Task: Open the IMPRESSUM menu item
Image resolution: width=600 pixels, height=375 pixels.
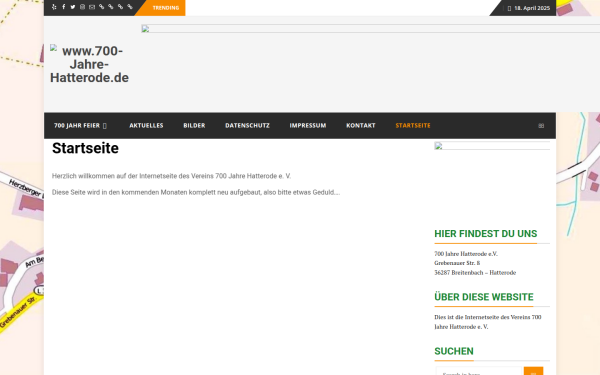Action: pyautogui.click(x=308, y=126)
